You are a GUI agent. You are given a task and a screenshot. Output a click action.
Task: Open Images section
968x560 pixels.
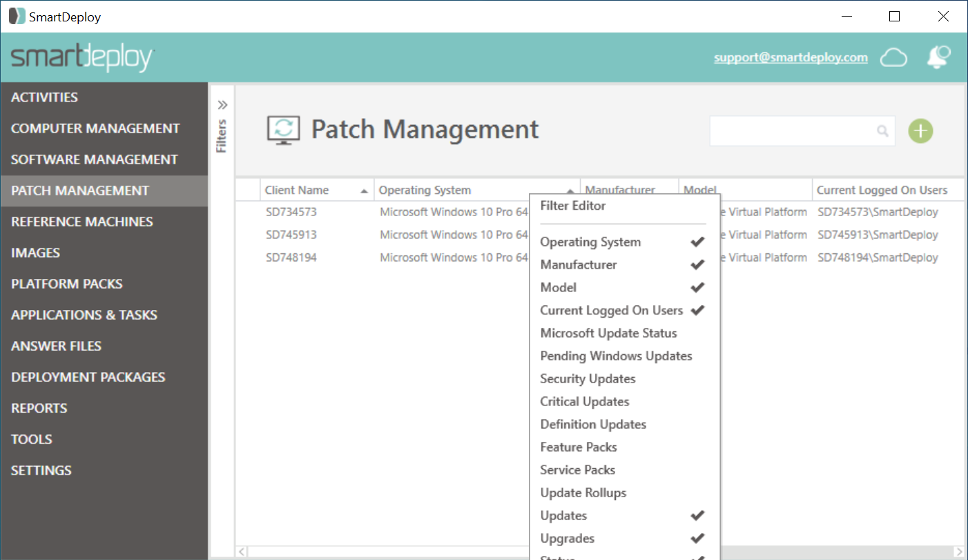(104, 253)
